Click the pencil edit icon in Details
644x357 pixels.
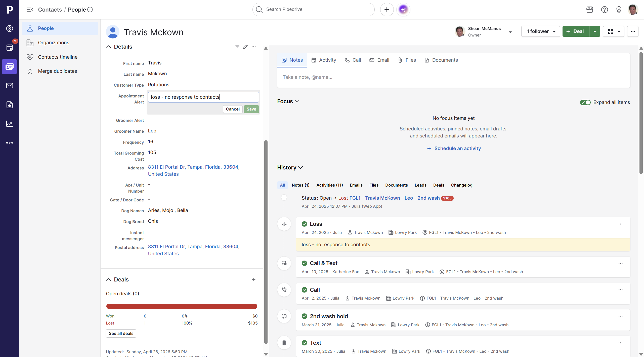[245, 47]
